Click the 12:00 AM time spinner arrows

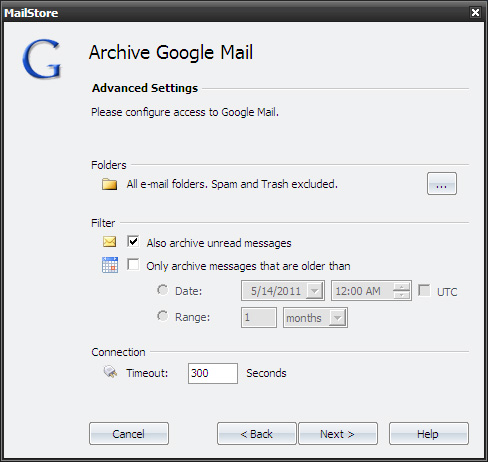pyautogui.click(x=401, y=291)
